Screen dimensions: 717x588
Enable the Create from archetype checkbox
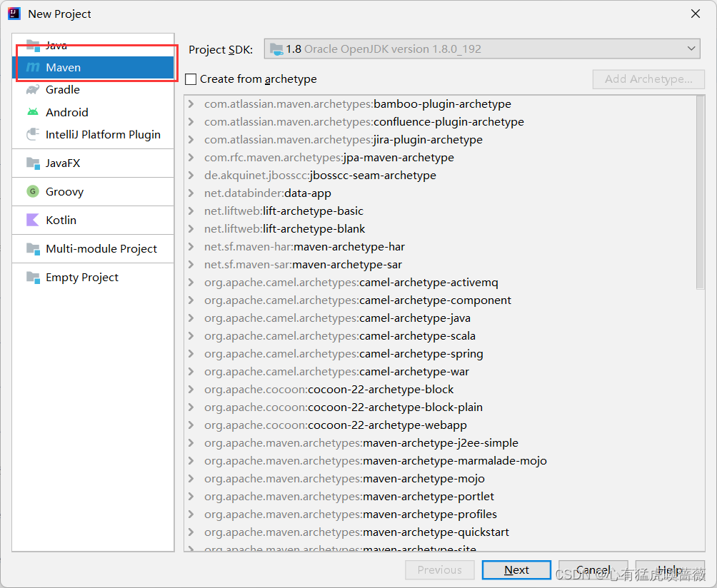(191, 79)
